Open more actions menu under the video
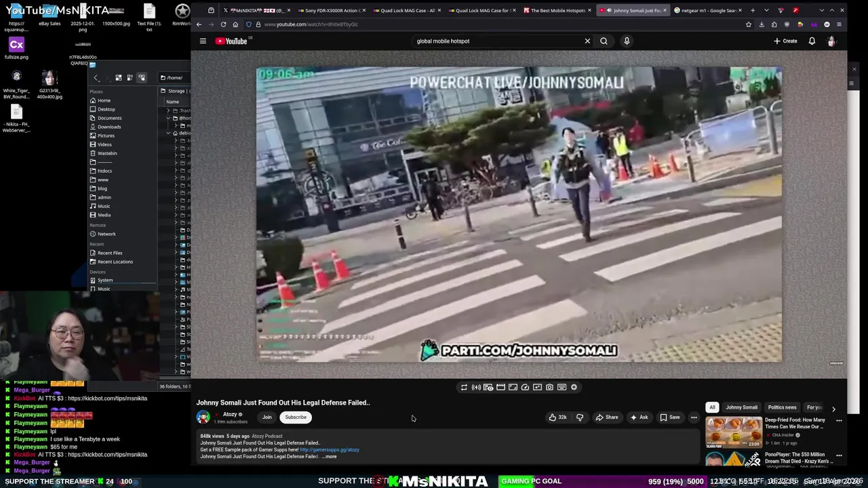 tap(694, 418)
